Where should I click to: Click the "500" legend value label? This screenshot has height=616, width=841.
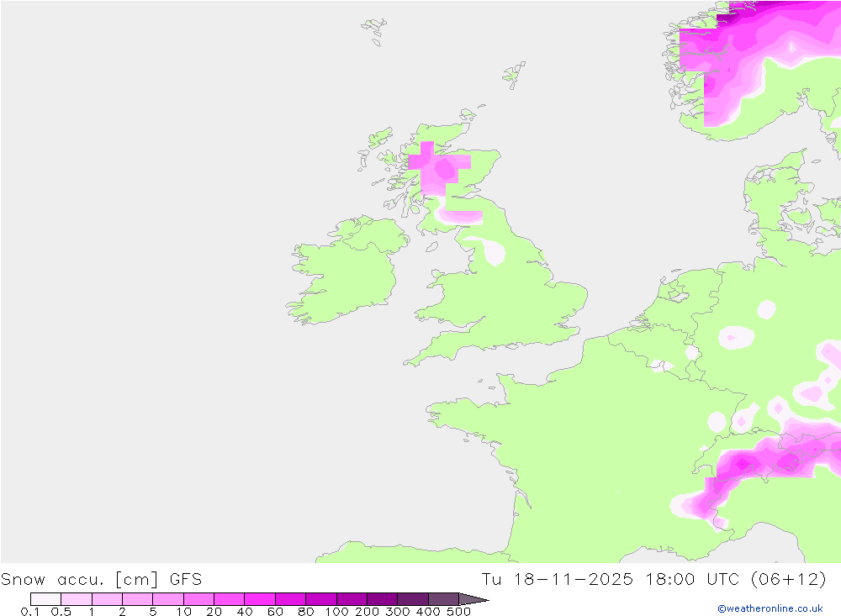pyautogui.click(x=458, y=611)
